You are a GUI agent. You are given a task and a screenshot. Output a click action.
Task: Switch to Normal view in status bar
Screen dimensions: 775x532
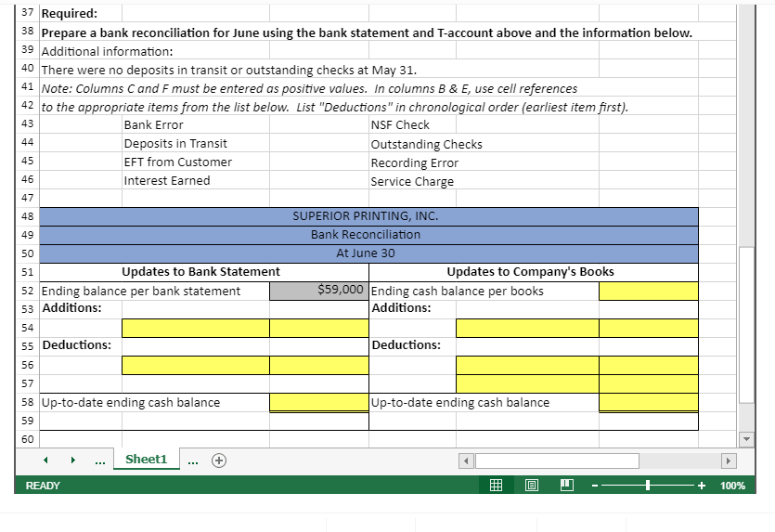[x=496, y=485]
